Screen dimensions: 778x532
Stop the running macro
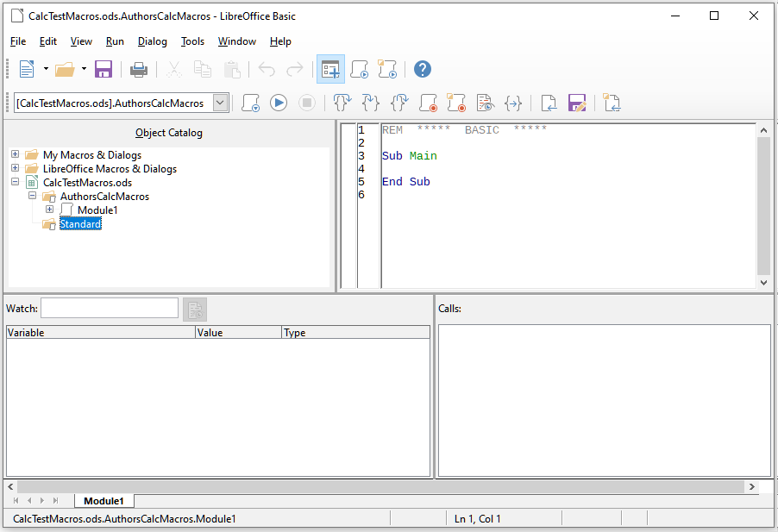307,103
